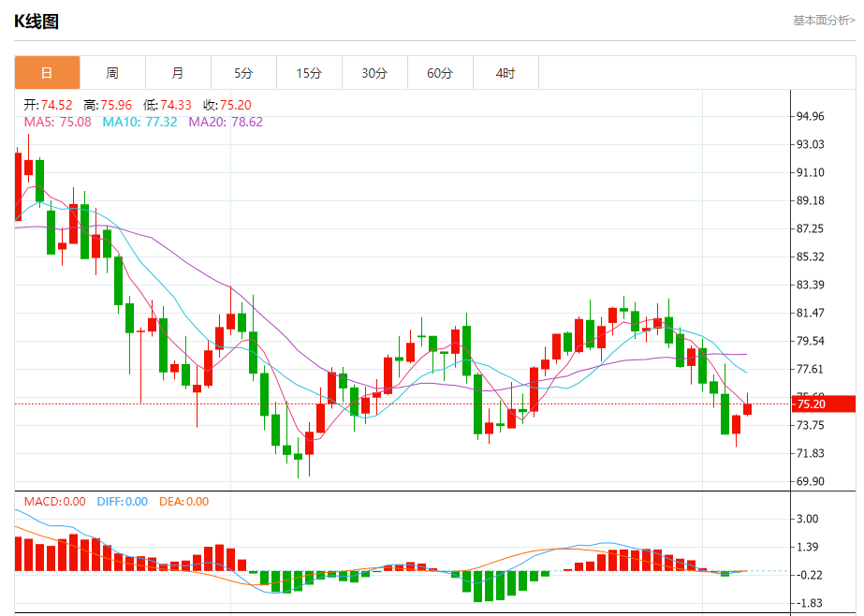
Task: Switch to the 周 weekly tab
Action: [x=112, y=73]
